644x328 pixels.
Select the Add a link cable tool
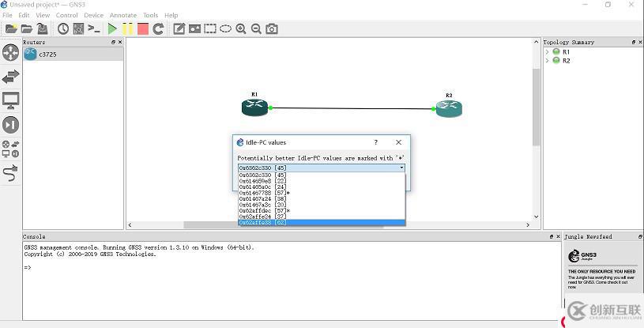pyautogui.click(x=11, y=173)
